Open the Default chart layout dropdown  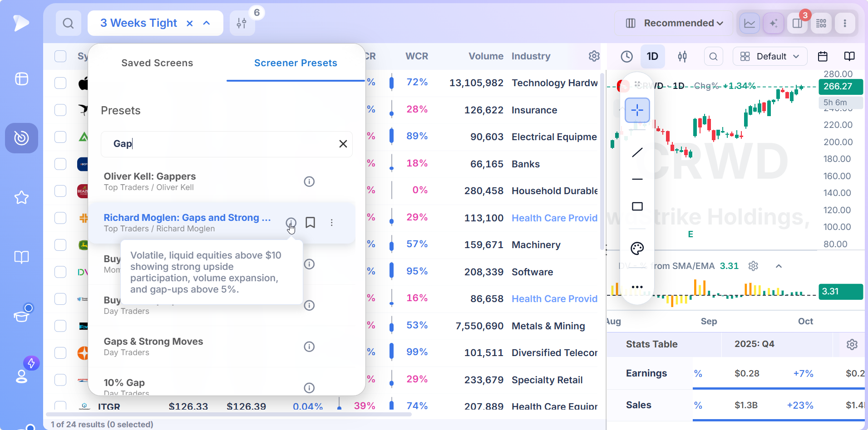770,56
